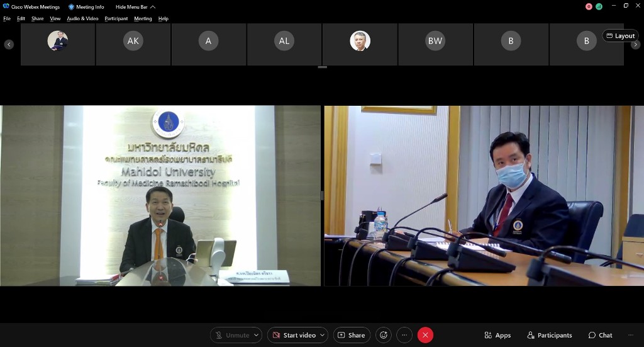Open Meeting Info
Viewport: 644px width, 347px height.
point(86,7)
